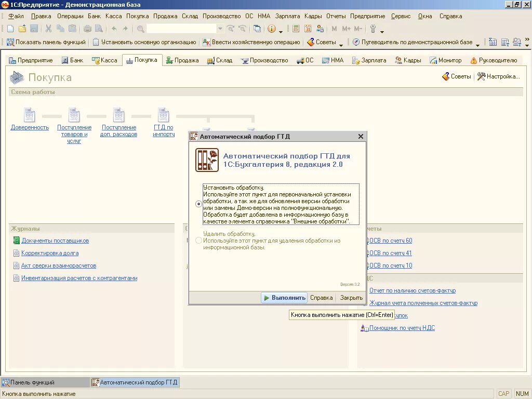Click the Поступление доп. расходов document icon
The width and height of the screenshot is (532, 399).
[119, 115]
